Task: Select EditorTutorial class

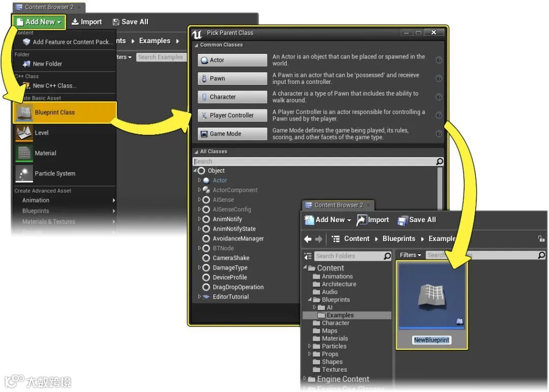Action: pyautogui.click(x=230, y=297)
